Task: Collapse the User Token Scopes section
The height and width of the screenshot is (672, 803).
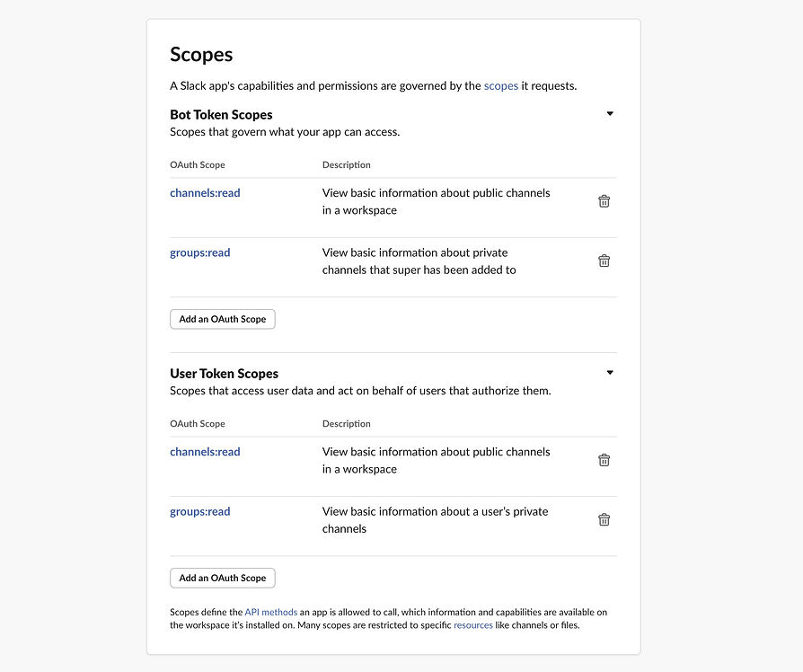Action: (x=610, y=372)
